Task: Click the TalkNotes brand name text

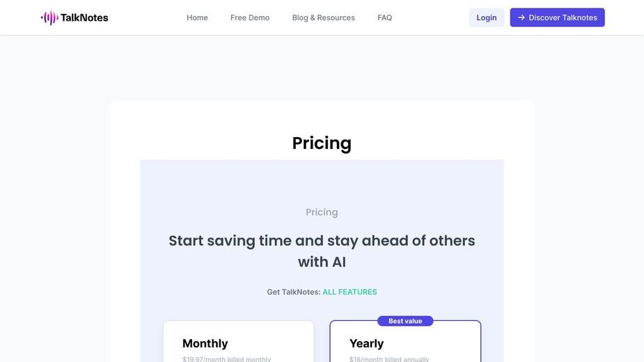Action: tap(84, 17)
